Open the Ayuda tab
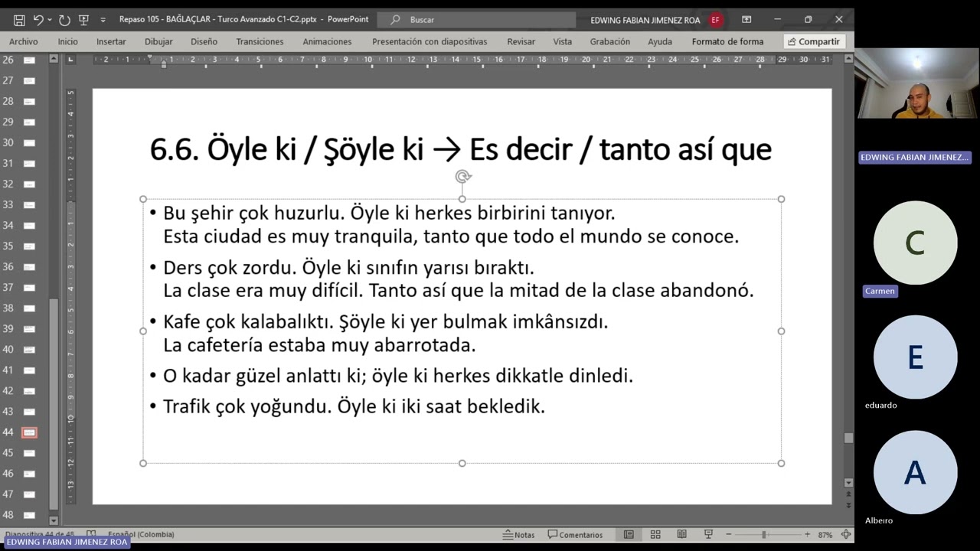The image size is (980, 551). click(x=660, y=41)
